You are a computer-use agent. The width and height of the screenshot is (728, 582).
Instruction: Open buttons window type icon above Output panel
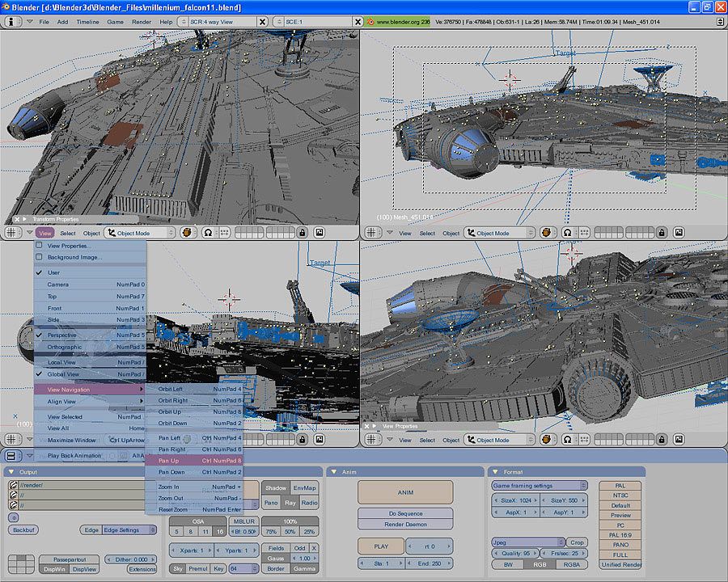point(12,456)
